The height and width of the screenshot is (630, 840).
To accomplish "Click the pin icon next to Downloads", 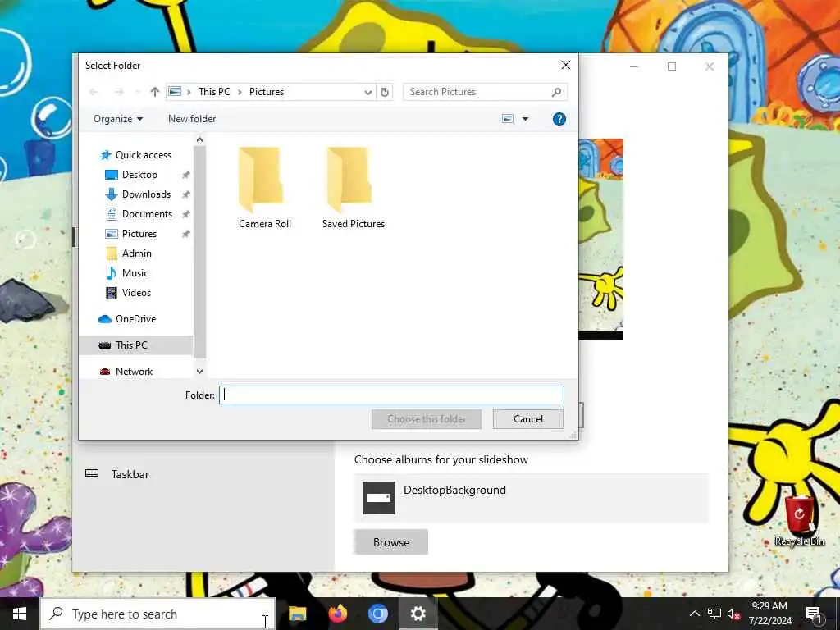I will click(186, 194).
